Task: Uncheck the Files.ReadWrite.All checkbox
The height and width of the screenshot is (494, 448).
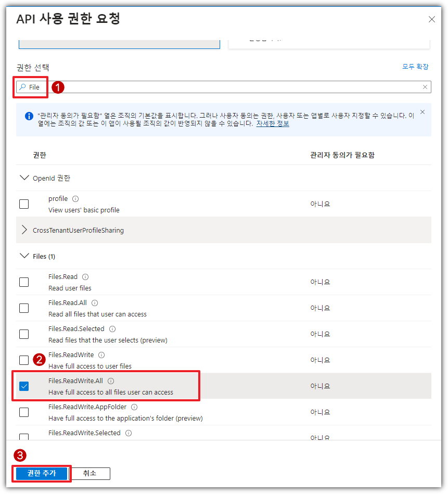Action: (24, 386)
